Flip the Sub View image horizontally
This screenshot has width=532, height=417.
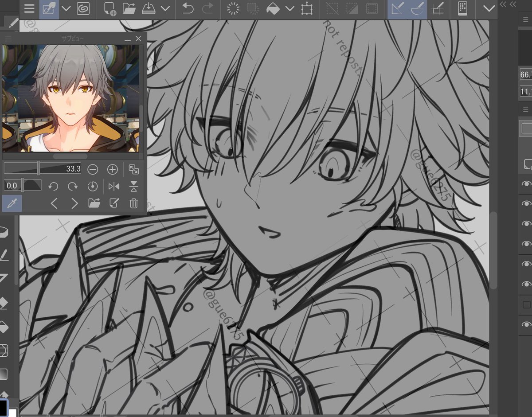click(x=114, y=186)
